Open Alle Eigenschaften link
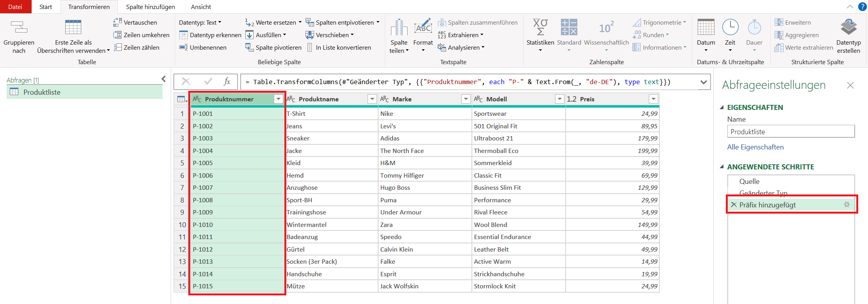This screenshot has width=868, height=304. pos(755,147)
